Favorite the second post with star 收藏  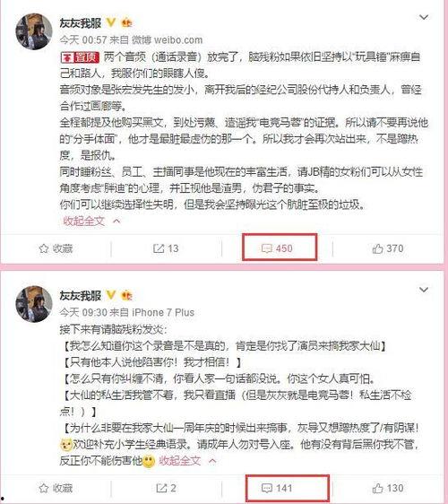(56, 488)
